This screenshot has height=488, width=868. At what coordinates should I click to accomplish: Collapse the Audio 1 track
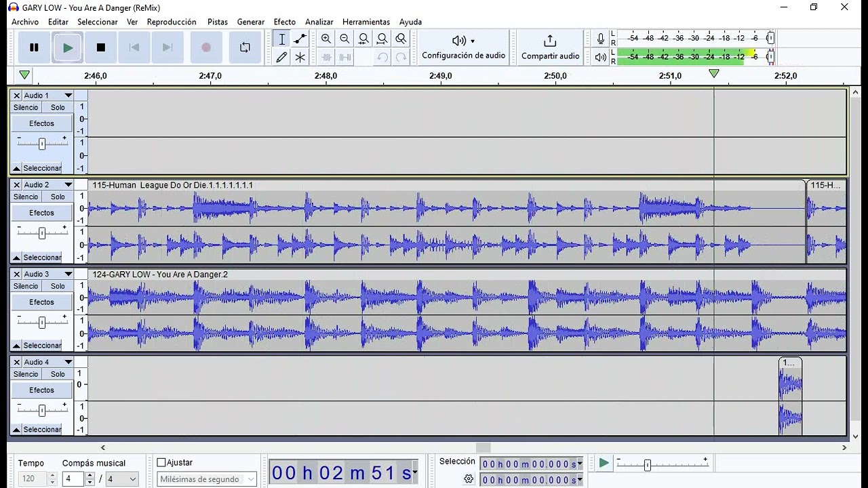click(x=16, y=168)
